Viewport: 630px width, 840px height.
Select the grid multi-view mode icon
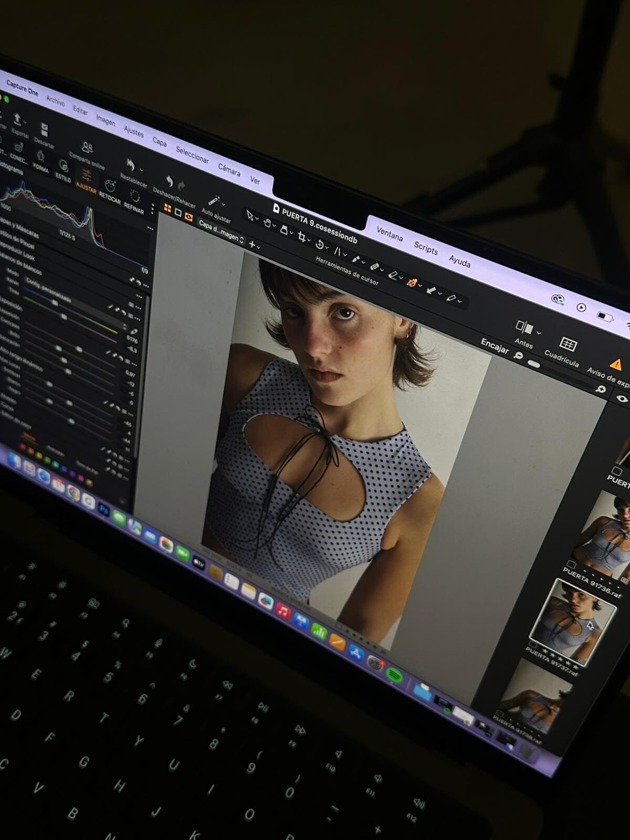point(167,208)
